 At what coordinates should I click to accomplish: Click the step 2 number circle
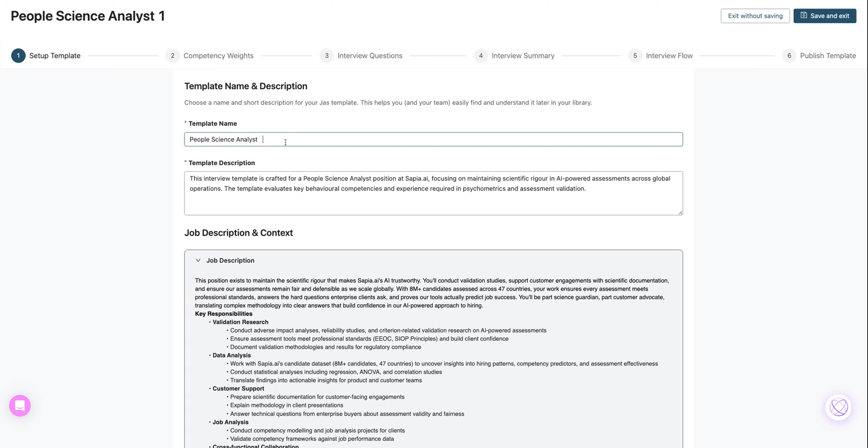[x=172, y=55]
